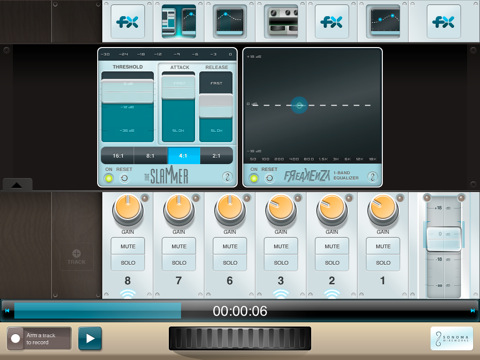Mute track 8
Viewport: 480px width, 360px height.
(x=128, y=246)
